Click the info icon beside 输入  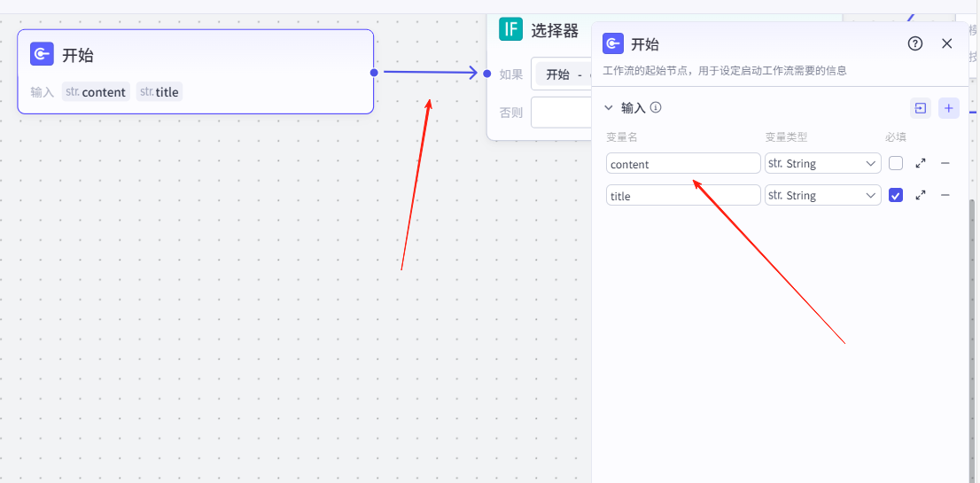(x=656, y=108)
